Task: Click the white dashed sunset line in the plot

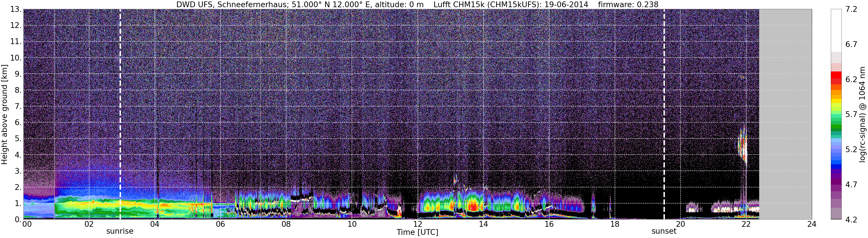Action: pyautogui.click(x=664, y=114)
